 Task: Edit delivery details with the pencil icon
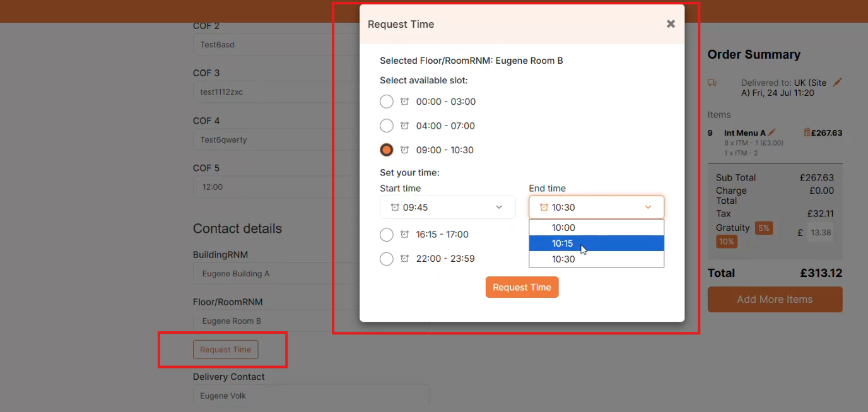coord(837,83)
